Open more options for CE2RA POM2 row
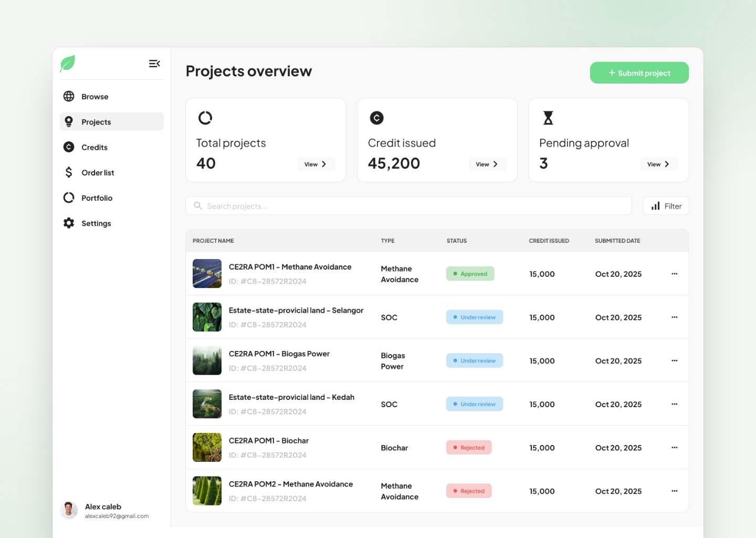The image size is (756, 538). click(x=675, y=491)
